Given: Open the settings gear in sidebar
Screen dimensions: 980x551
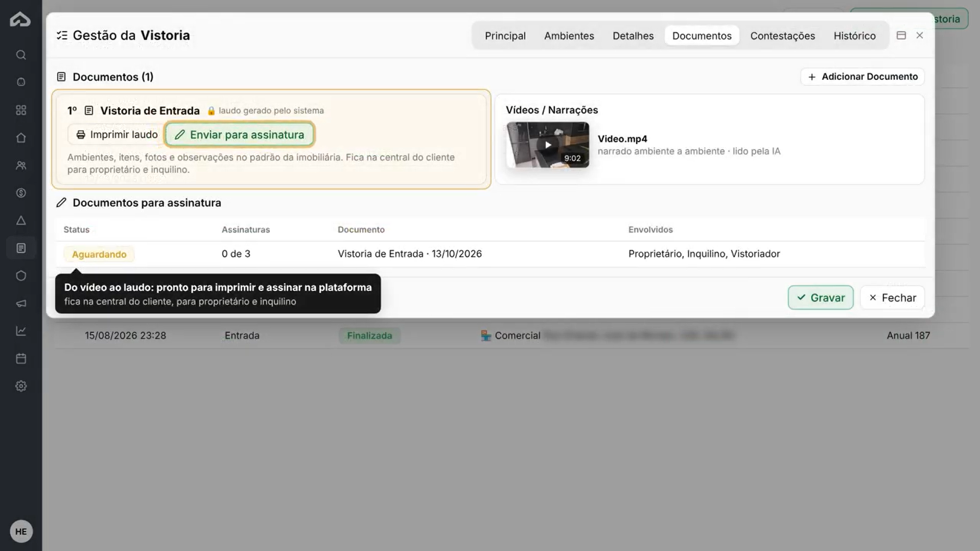Looking at the screenshot, I should tap(21, 386).
